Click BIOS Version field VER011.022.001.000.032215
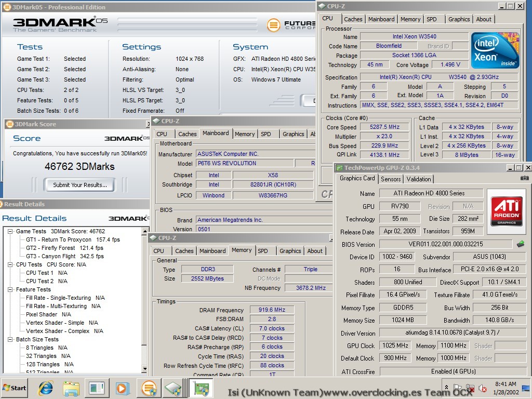 (445, 244)
